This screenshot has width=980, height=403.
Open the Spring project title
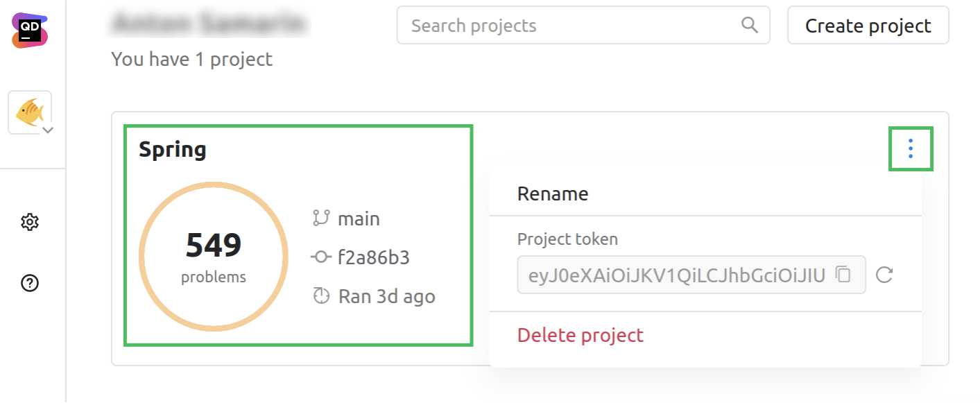click(x=173, y=149)
